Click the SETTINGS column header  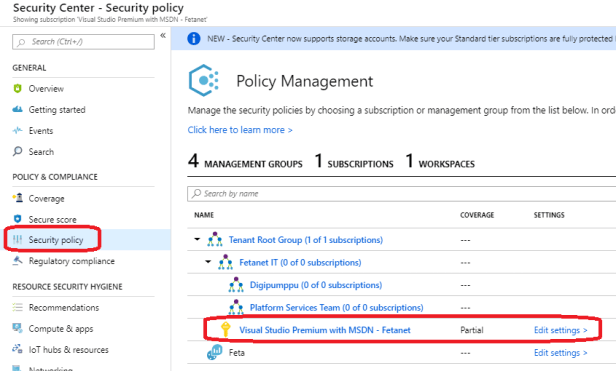pos(549,215)
